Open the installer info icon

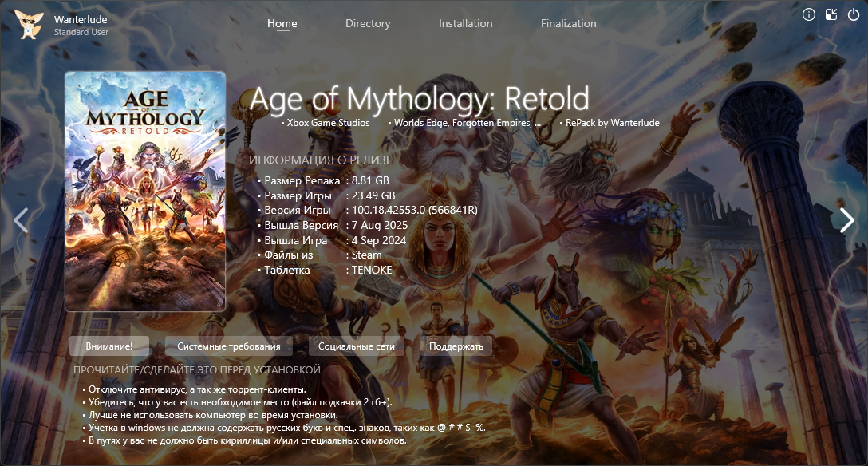808,14
